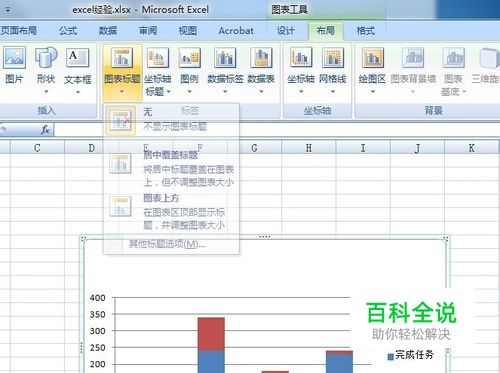500x373 pixels.
Task: Click the 绘图区 (Plot Area) icon
Action: click(373, 58)
